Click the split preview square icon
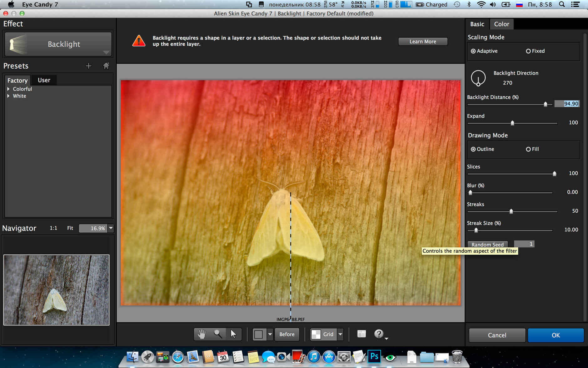Viewport: 588px width, 368px height. pyautogui.click(x=259, y=334)
